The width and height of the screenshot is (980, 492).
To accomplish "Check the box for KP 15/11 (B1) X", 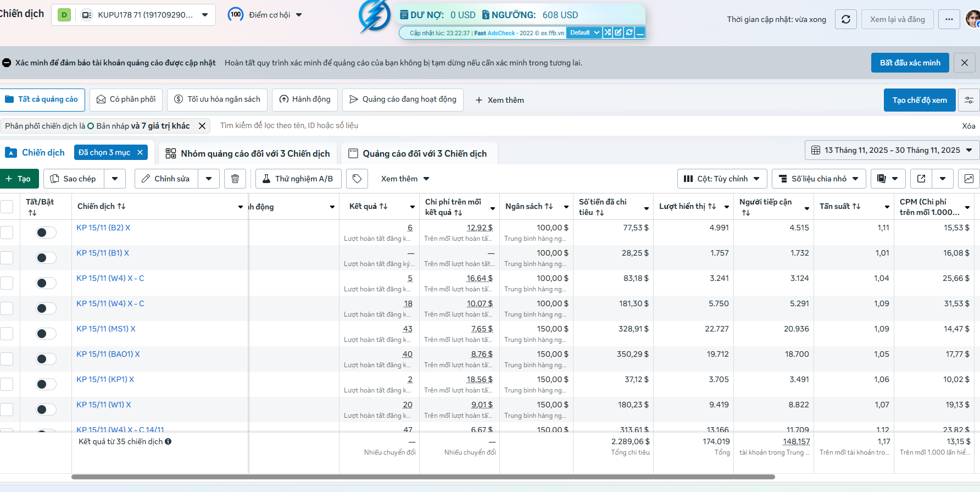I will tap(7, 258).
